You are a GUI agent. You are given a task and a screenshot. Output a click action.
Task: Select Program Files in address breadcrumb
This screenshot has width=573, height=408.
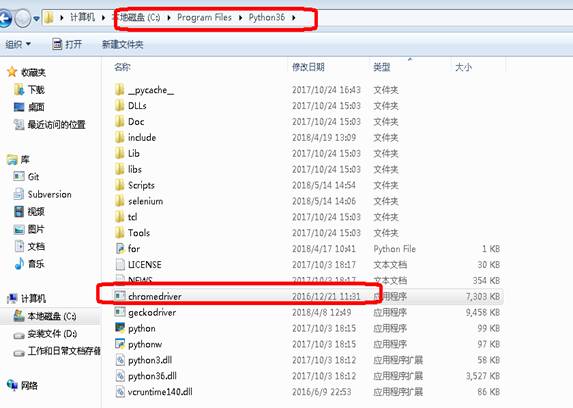click(x=204, y=17)
